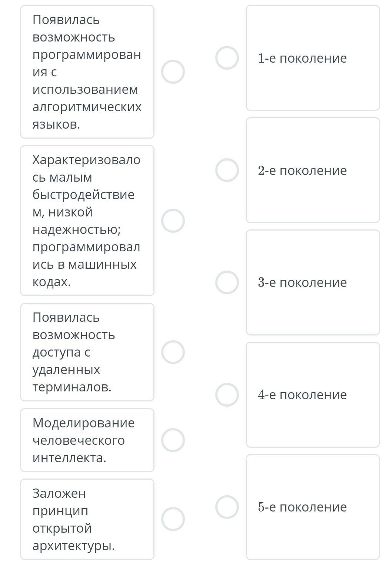Click the remote terminals access card
Image resolution: width=392 pixels, height=576 pixels.
87,352
